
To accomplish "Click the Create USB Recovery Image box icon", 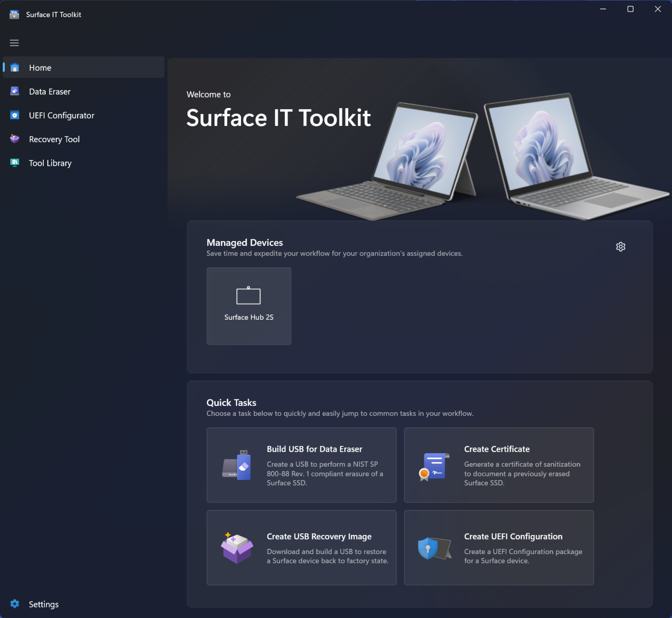I will [x=237, y=548].
